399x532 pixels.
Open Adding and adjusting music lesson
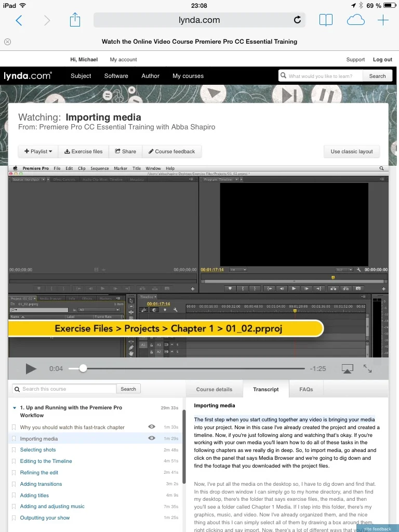(52, 506)
